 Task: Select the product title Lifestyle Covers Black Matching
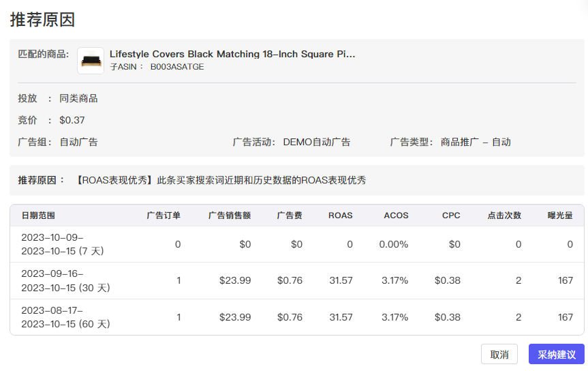(232, 54)
